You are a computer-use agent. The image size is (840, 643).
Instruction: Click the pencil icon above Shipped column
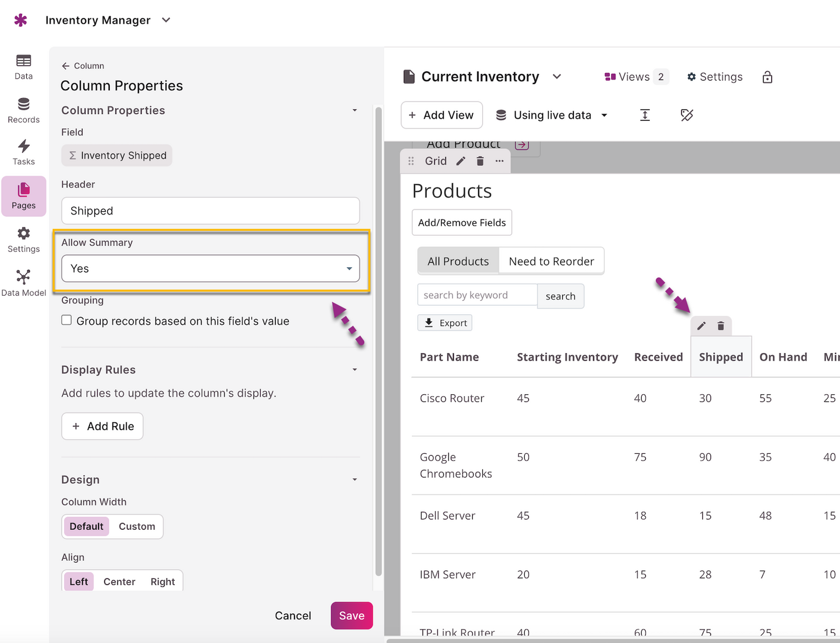pos(701,326)
